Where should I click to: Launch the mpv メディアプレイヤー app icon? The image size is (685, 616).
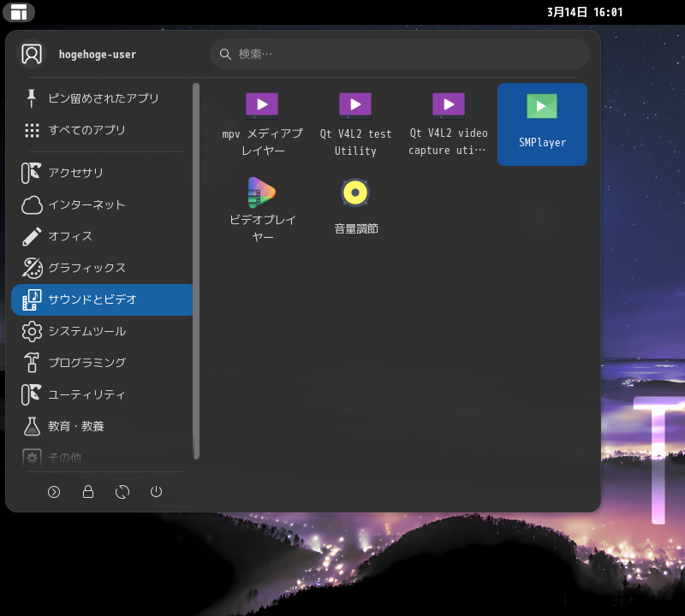[262, 124]
